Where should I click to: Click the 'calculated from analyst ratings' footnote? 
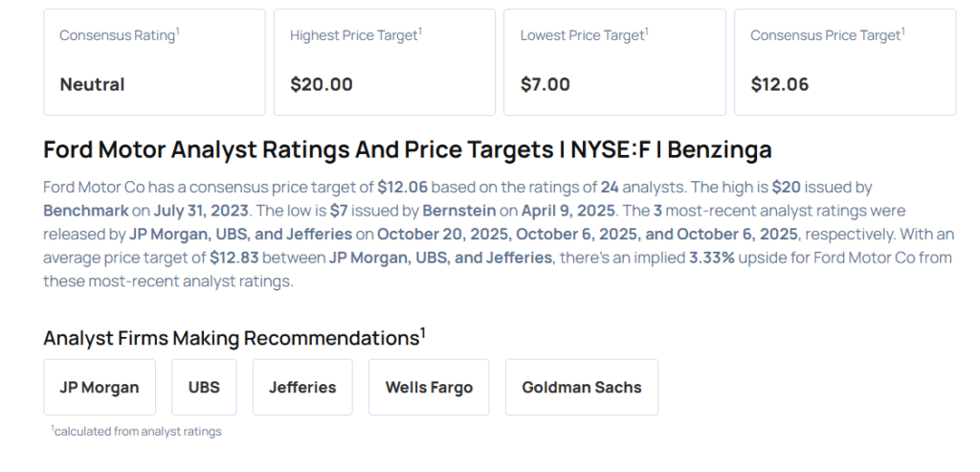coord(137,432)
